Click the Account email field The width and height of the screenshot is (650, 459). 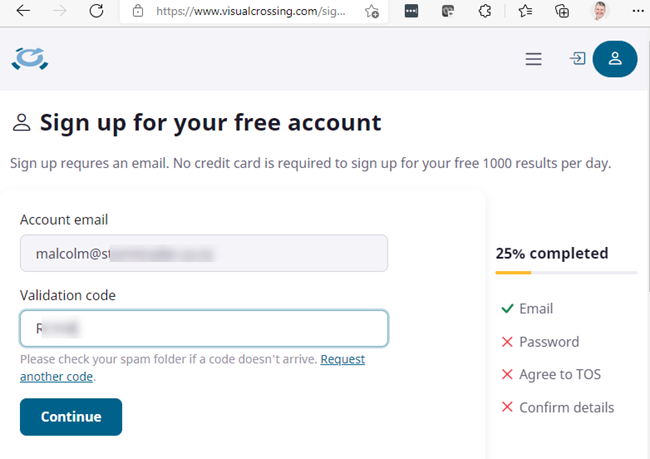204,253
